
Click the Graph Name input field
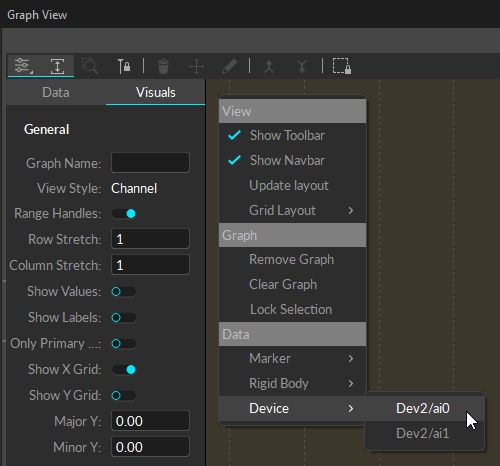pyautogui.click(x=150, y=163)
